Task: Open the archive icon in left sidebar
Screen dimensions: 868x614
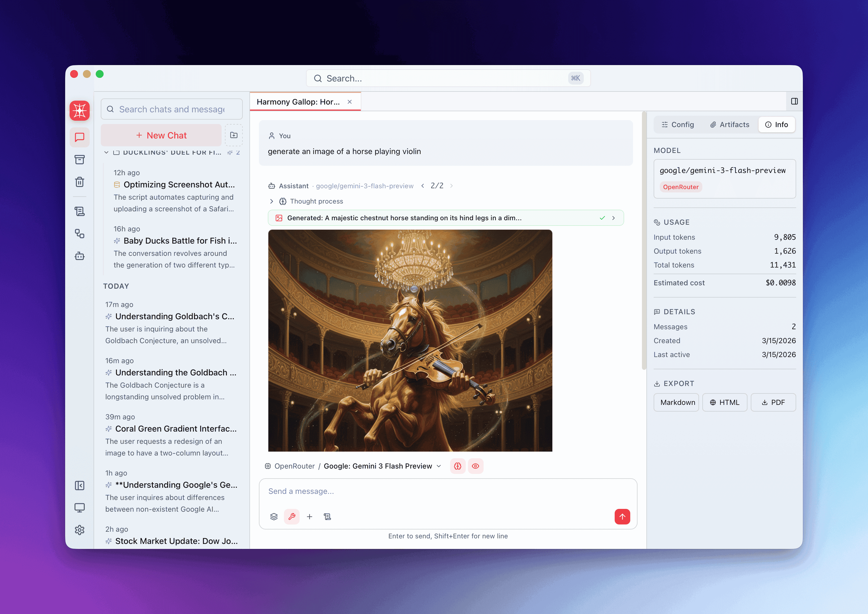Action: [x=79, y=160]
